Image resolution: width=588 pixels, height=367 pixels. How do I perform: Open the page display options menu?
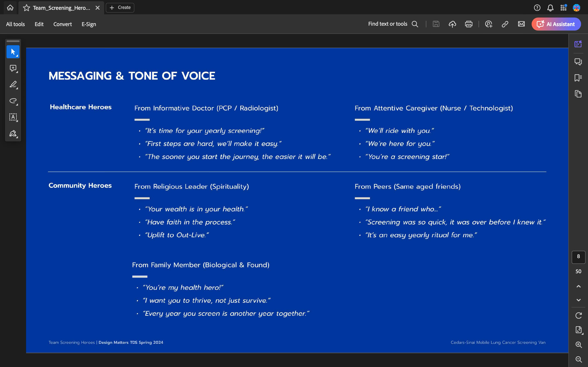pos(579,330)
